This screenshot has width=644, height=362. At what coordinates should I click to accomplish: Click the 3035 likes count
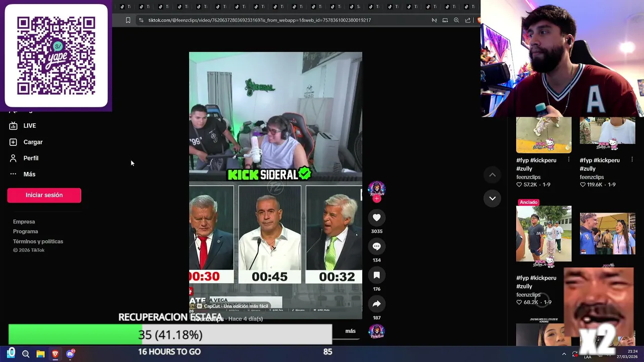[x=377, y=231]
